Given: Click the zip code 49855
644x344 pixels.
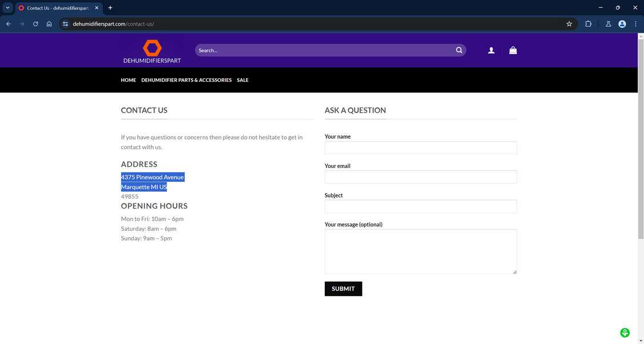Looking at the screenshot, I should coord(129,197).
